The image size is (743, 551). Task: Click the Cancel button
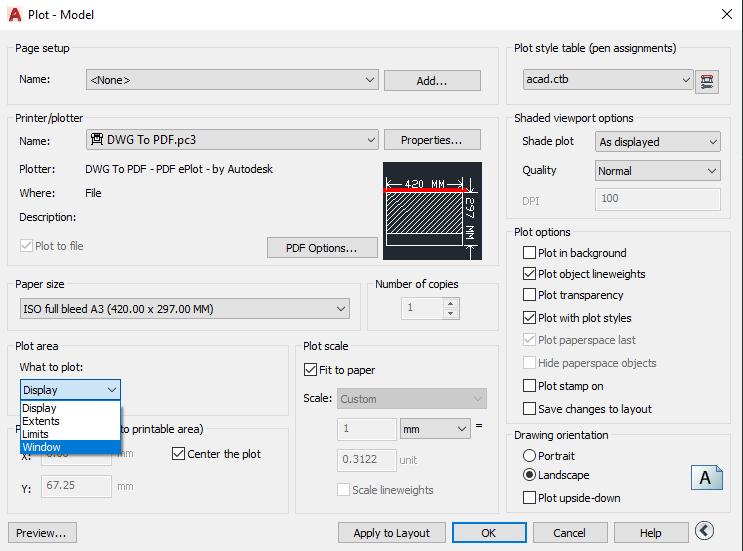point(570,533)
